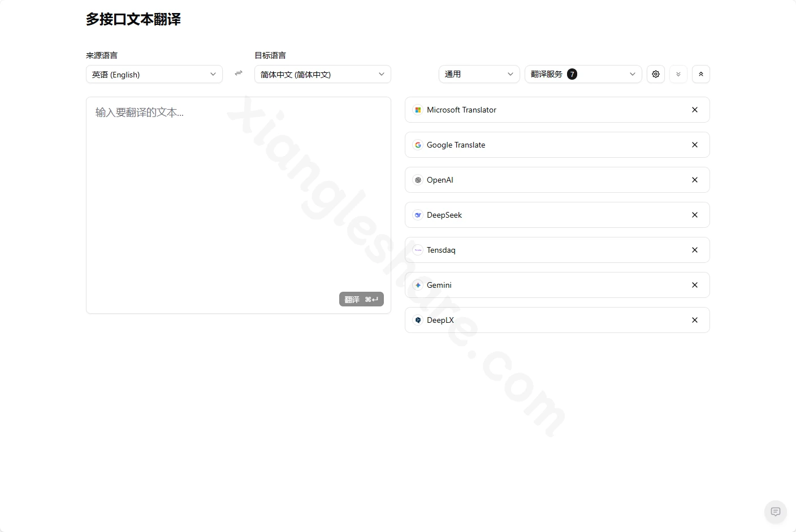This screenshot has width=796, height=532.
Task: Swap source and target languages
Action: [x=239, y=73]
